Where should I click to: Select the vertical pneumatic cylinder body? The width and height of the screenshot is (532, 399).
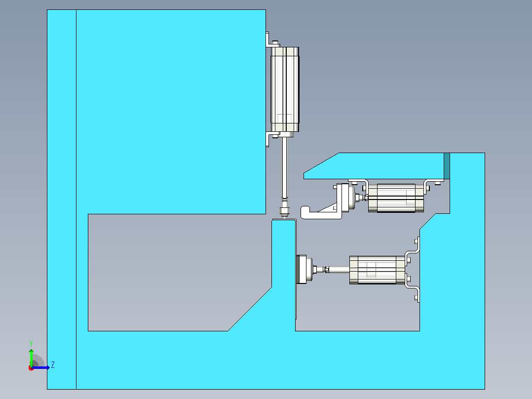(x=285, y=89)
